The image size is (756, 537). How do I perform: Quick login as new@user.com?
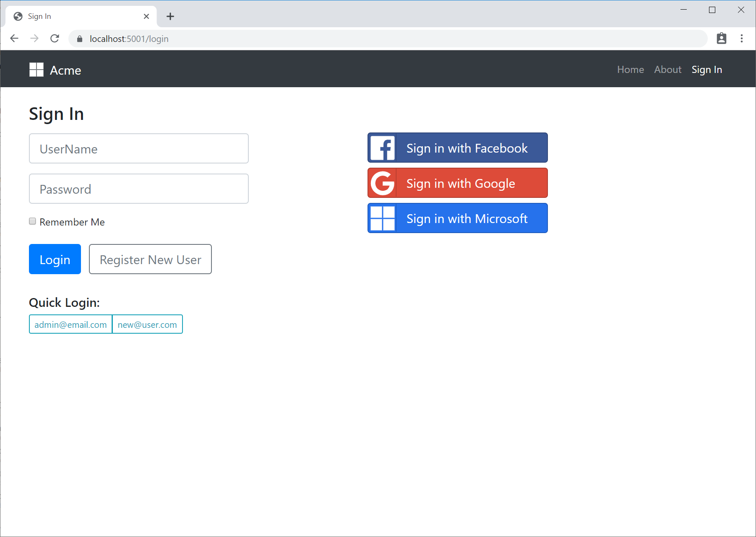[x=147, y=324]
